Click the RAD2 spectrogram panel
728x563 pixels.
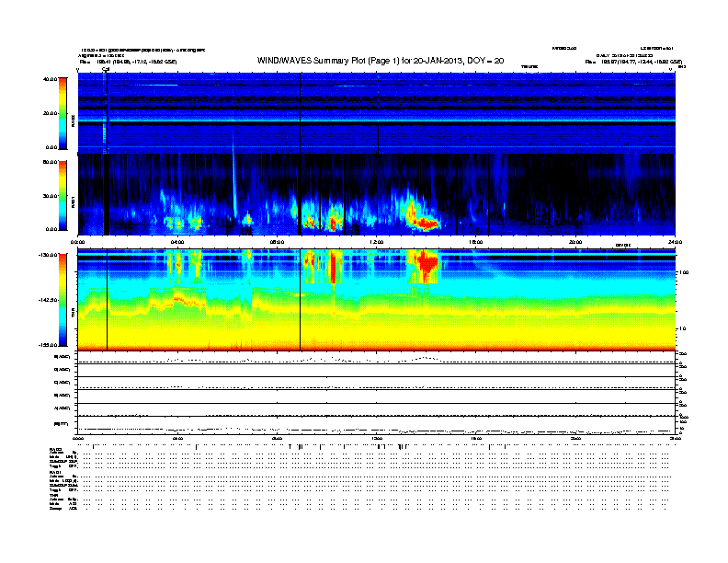pyautogui.click(x=377, y=113)
